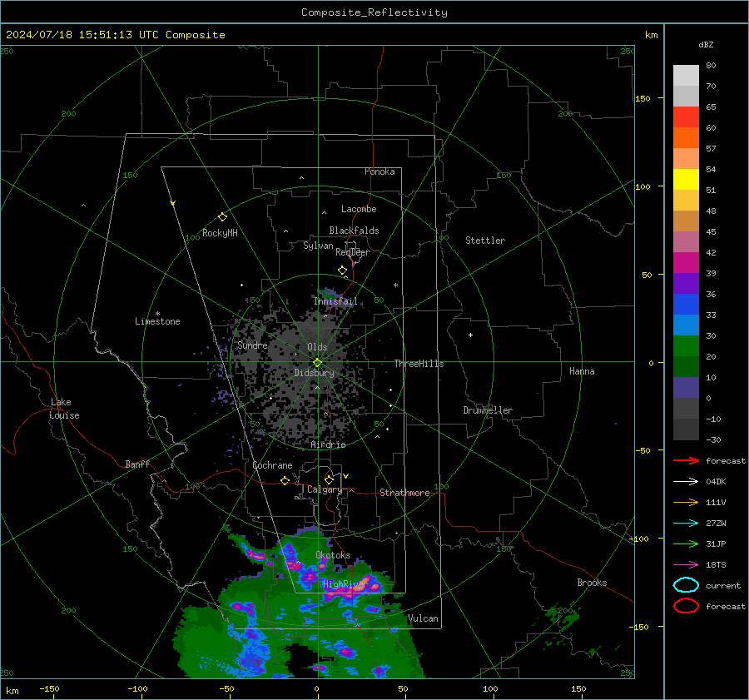
Task: Click the Stettler city label
Action: 485,241
